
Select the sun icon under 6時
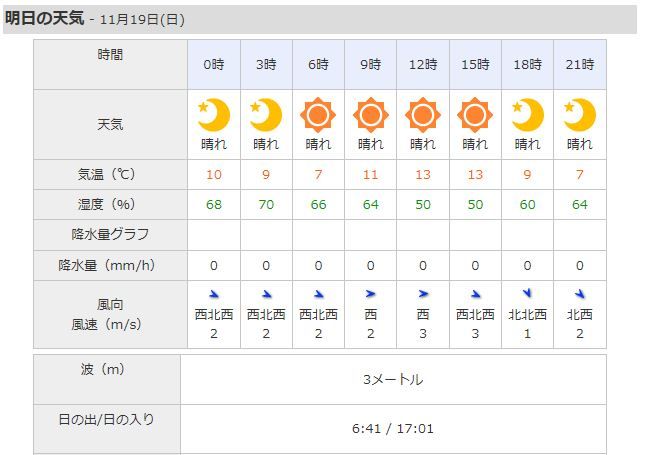(318, 115)
